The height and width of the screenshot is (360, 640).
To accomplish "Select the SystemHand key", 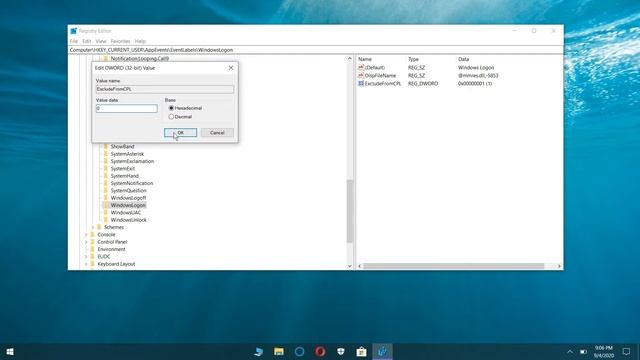I will click(x=124, y=176).
